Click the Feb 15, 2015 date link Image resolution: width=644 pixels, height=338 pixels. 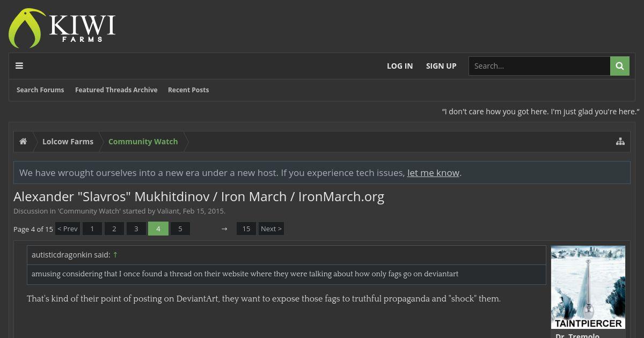[x=203, y=211]
